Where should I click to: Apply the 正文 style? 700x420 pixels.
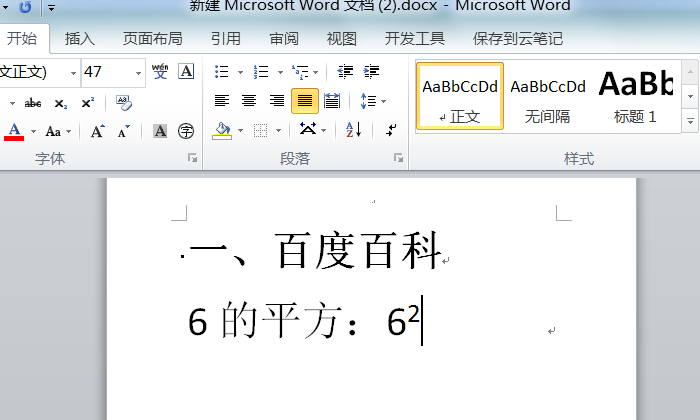[460, 96]
